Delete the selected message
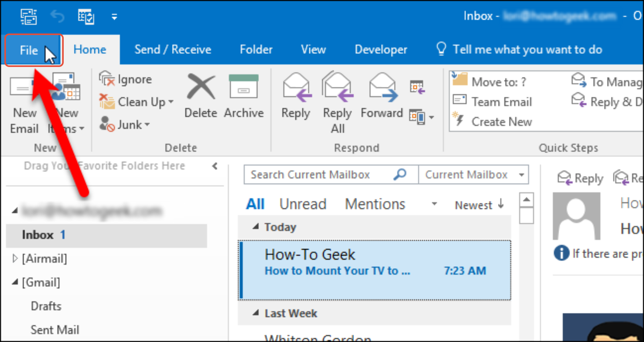This screenshot has width=644, height=342. tap(201, 96)
